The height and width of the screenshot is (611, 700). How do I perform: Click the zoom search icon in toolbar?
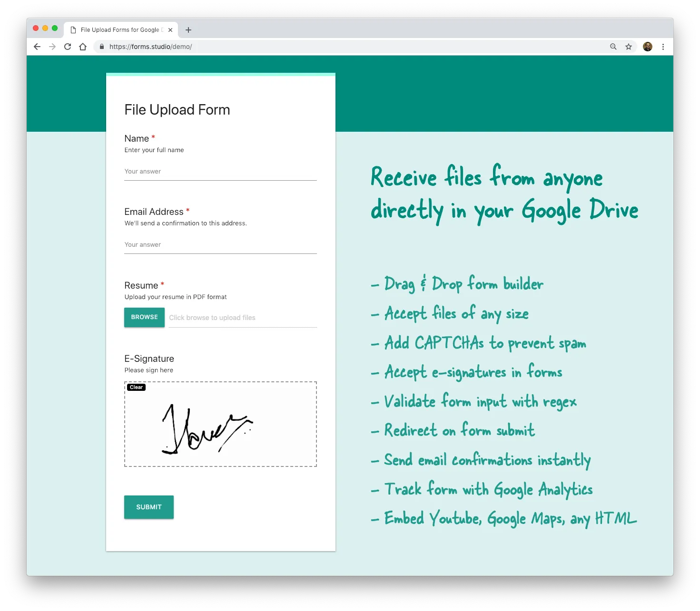[613, 47]
